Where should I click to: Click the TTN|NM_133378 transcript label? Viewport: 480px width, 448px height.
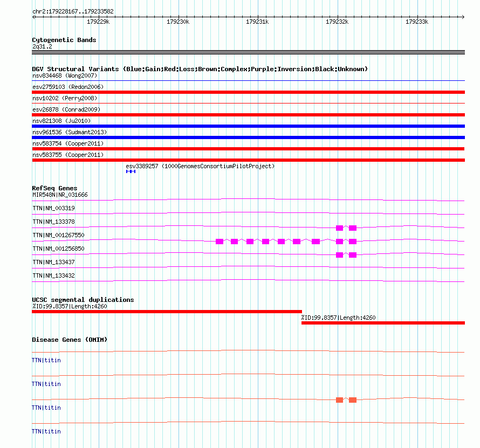(53, 222)
